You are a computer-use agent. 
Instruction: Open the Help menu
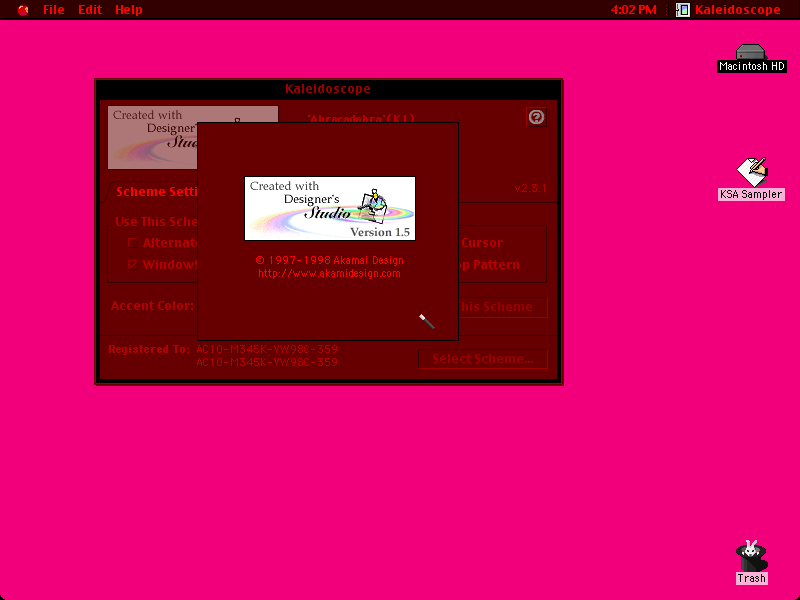coord(129,10)
